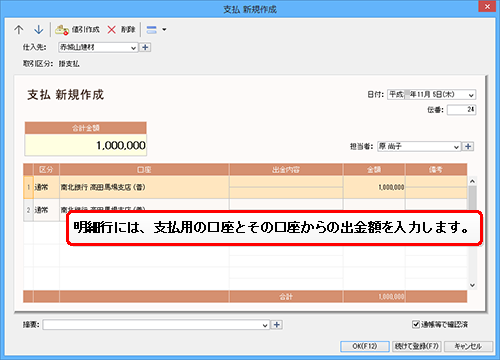Click the row 1 備考 remarks cell
Image resolution: width=500 pixels, height=360 pixels.
[x=436, y=187]
